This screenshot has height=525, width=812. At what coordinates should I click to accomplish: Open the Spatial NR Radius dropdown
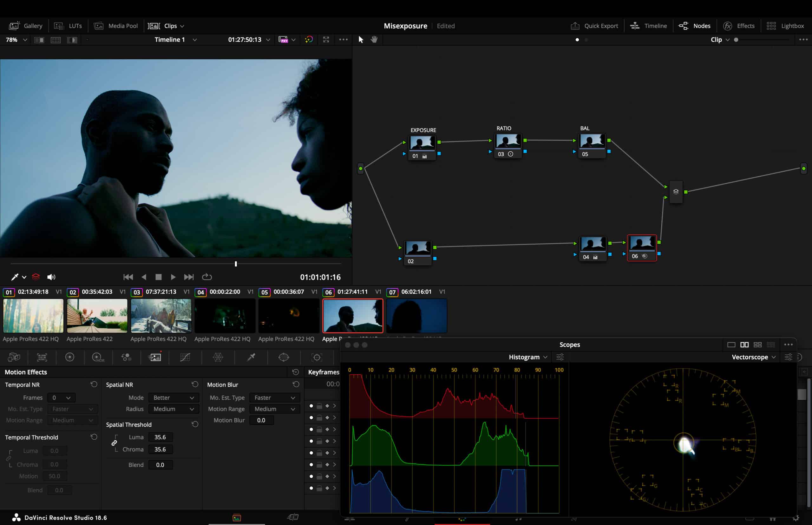pos(174,409)
